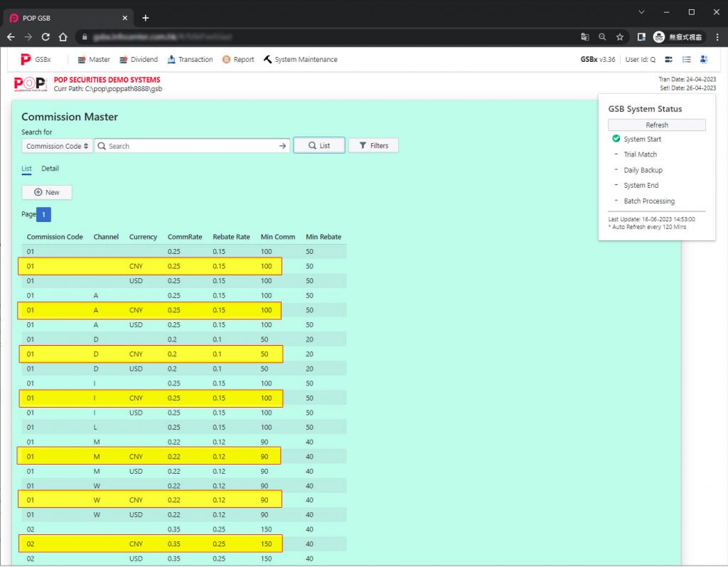
Task: Click the Min Comm column header
Action: (278, 237)
